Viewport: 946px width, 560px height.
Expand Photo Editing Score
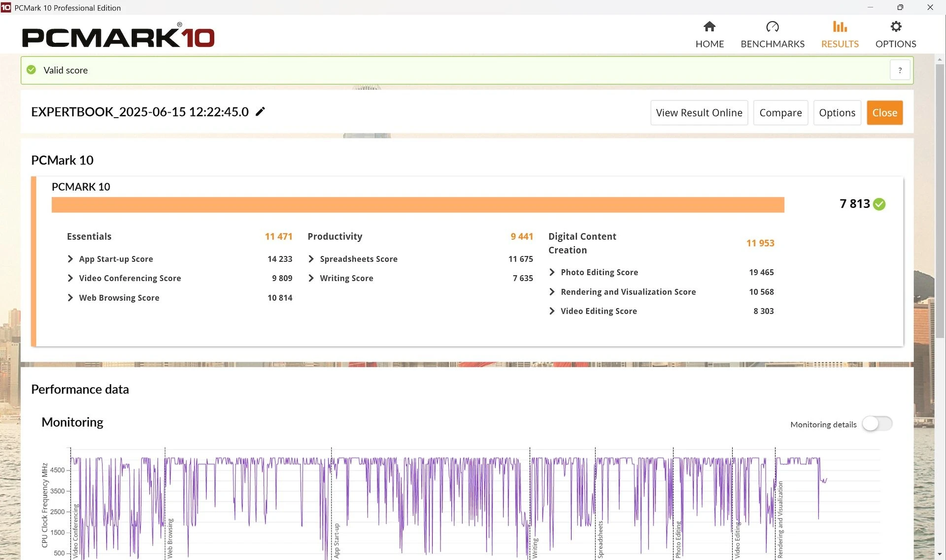point(552,272)
